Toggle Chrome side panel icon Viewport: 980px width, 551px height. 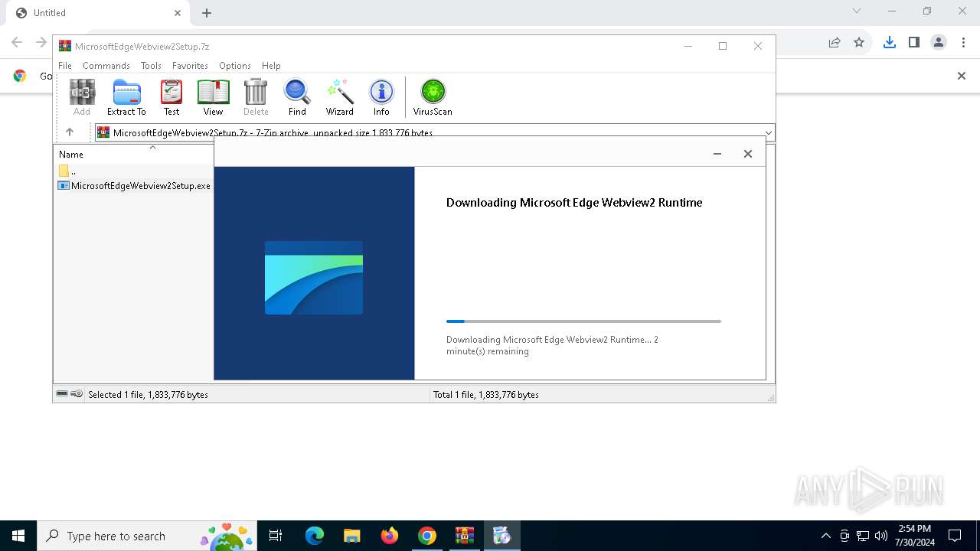(x=914, y=42)
